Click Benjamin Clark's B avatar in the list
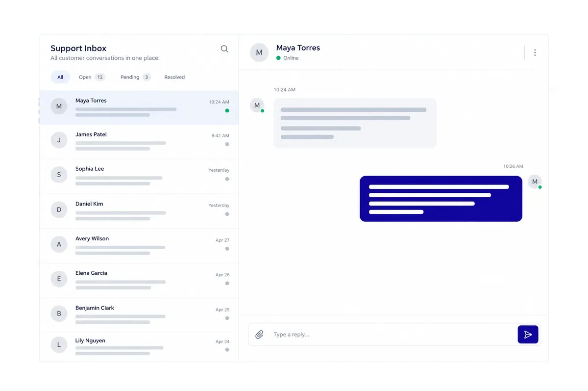The width and height of the screenshot is (588, 391). click(59, 313)
